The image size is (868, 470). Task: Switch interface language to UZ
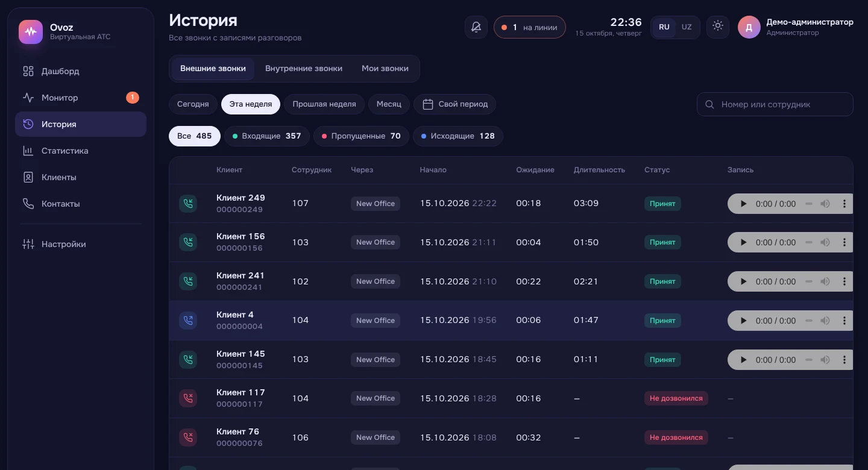click(687, 27)
